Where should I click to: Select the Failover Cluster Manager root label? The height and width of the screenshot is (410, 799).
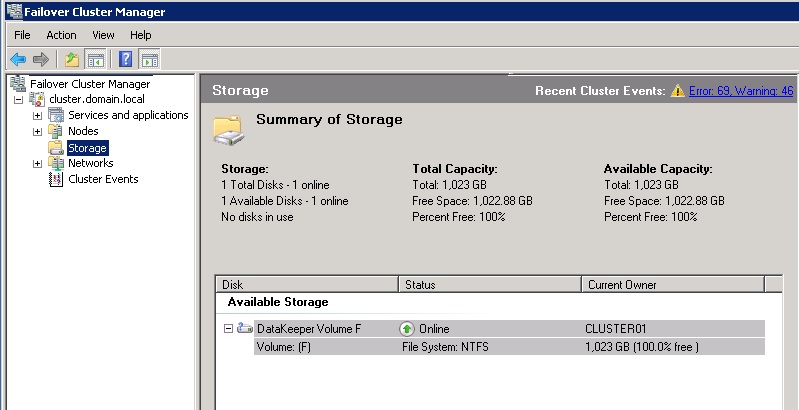[90, 84]
